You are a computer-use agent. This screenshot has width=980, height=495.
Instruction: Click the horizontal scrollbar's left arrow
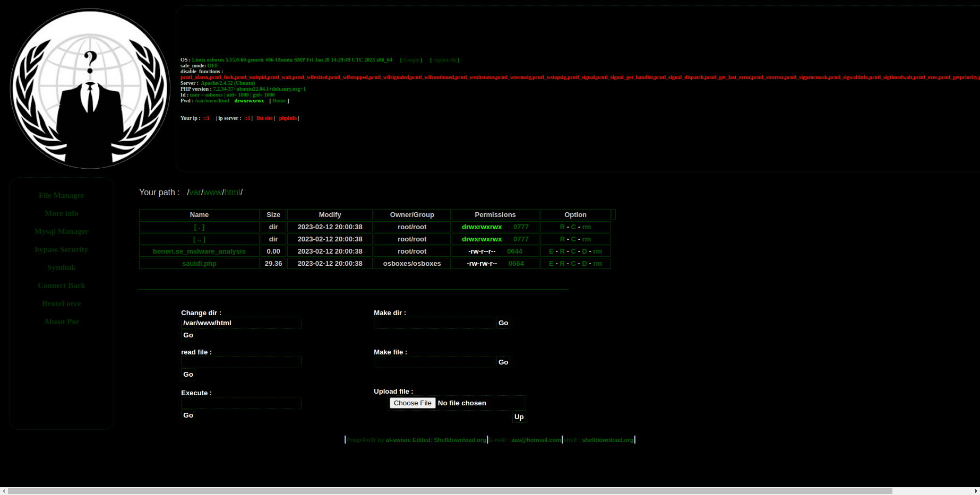(4, 491)
